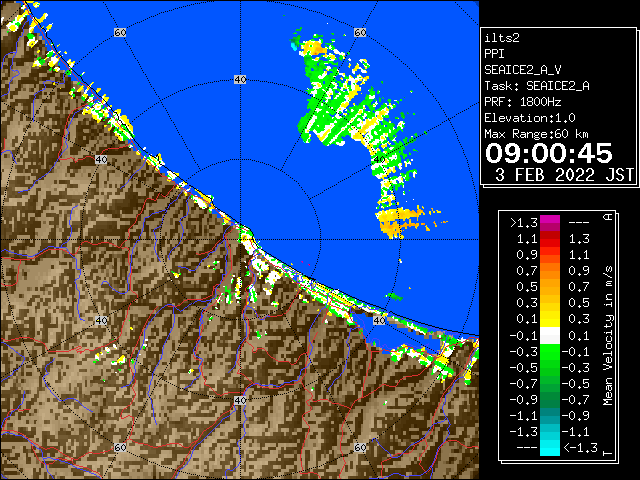Click the '<-1.3' legend label
This screenshot has height=480, width=640.
click(x=580, y=448)
